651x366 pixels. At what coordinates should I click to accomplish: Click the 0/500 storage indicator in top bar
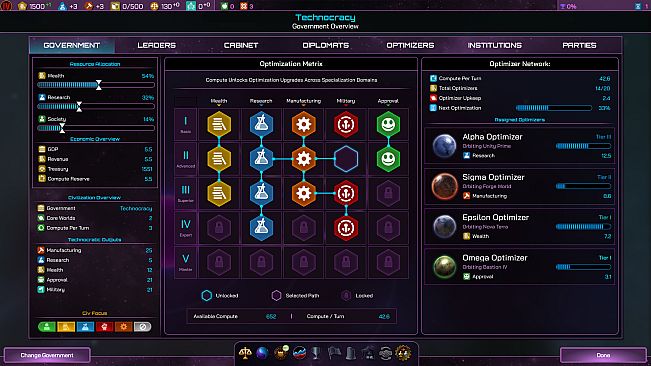pos(128,6)
